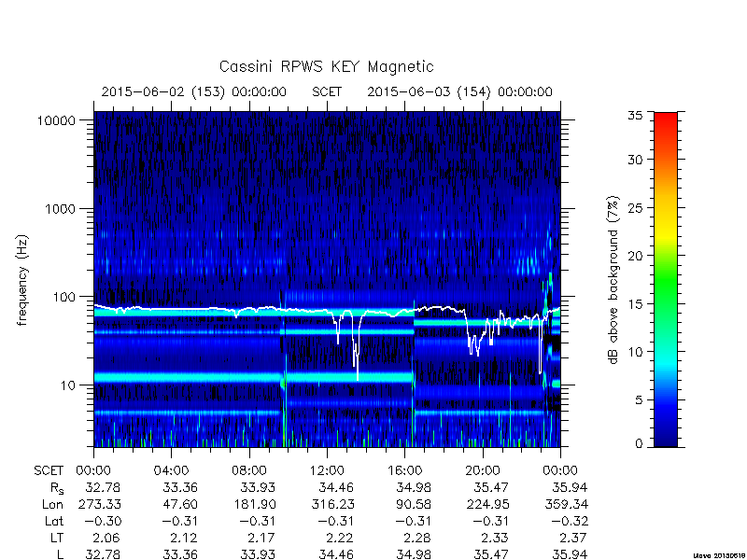Click the 35 value on the color scale
The image size is (747, 560).
[x=635, y=116]
